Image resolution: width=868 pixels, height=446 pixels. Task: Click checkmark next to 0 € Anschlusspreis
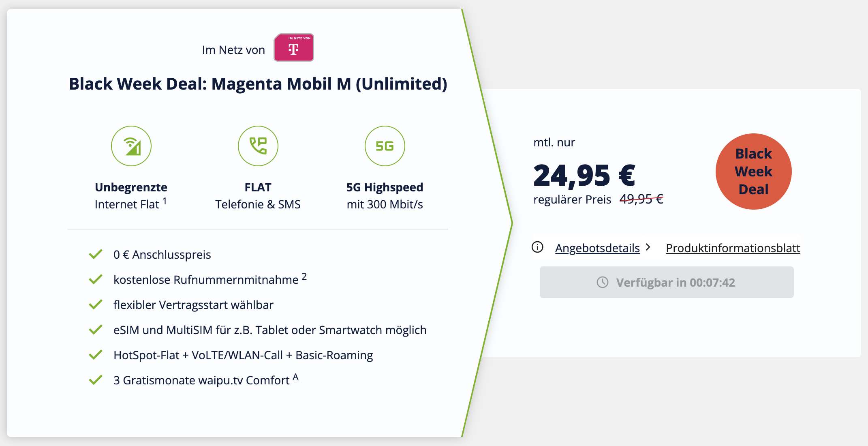tap(96, 254)
